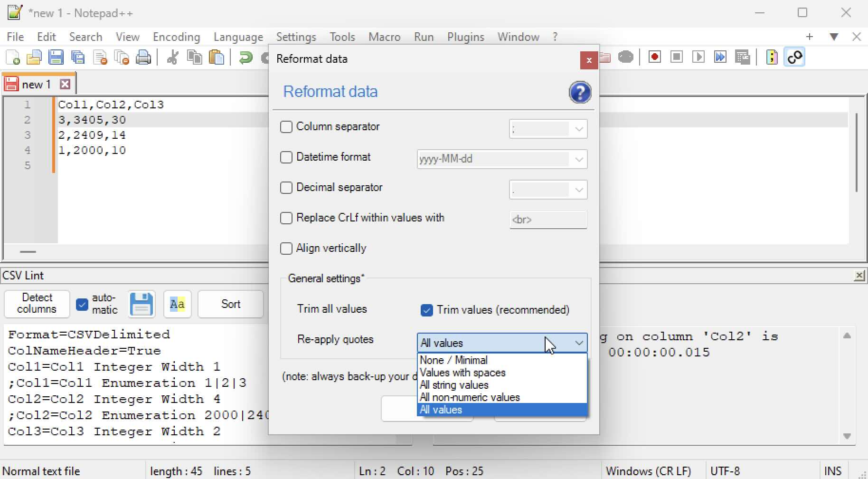Image resolution: width=868 pixels, height=479 pixels.
Task: Select All string values from the list
Action: tap(453, 385)
